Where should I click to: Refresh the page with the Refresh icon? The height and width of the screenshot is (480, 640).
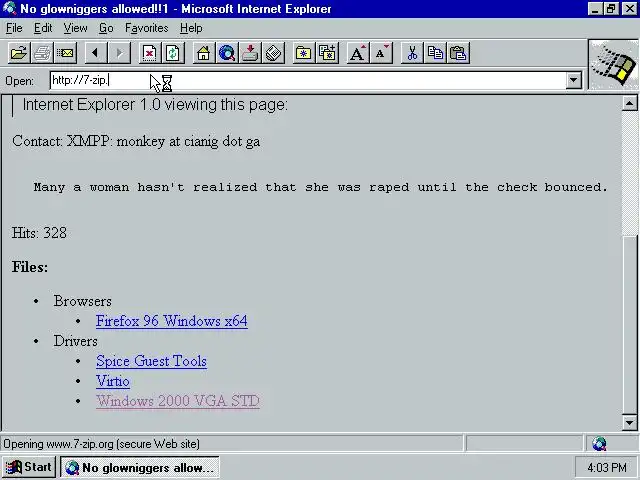[x=173, y=53]
